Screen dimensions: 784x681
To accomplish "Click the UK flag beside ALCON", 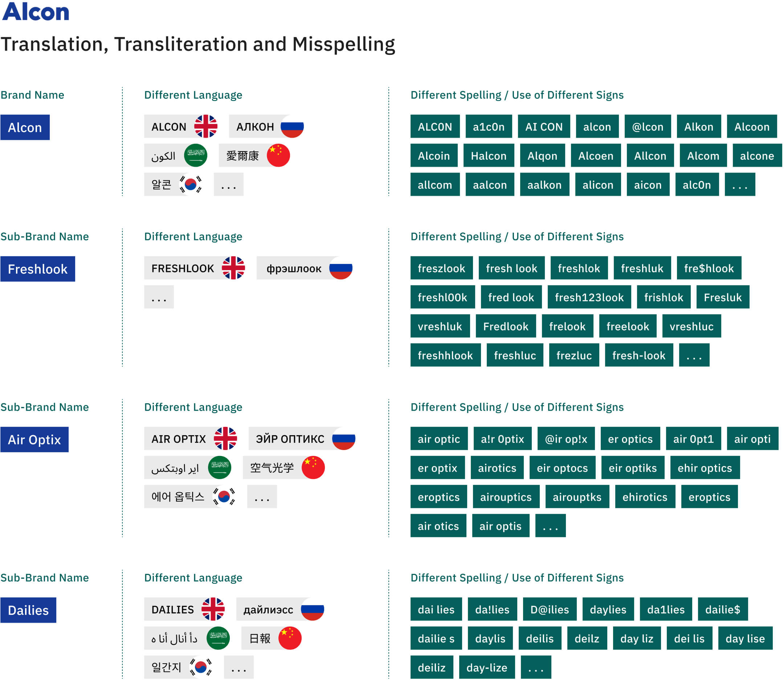I will pyautogui.click(x=205, y=126).
